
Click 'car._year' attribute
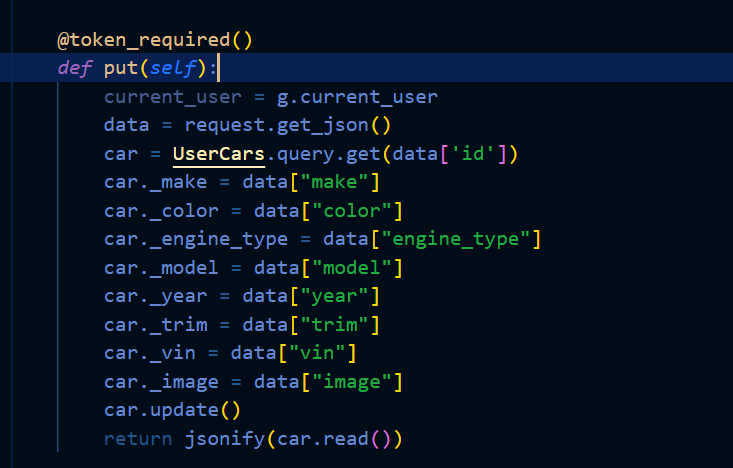tap(155, 297)
